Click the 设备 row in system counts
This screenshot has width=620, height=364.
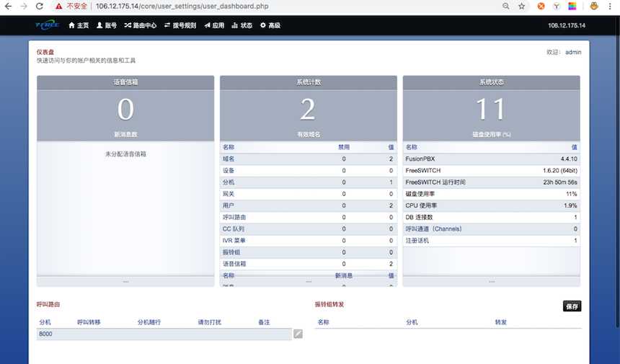pyautogui.click(x=309, y=171)
